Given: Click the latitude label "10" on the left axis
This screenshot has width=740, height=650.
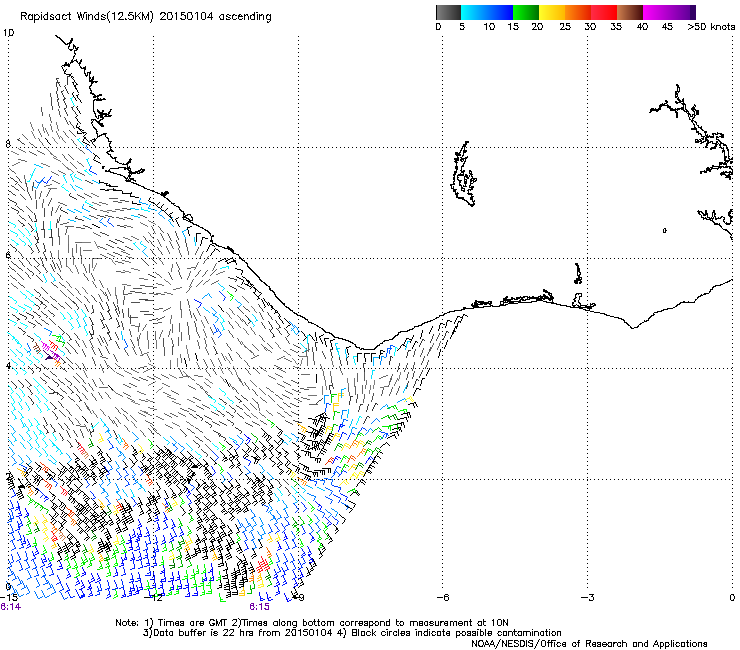Looking at the screenshot, I should (8, 33).
